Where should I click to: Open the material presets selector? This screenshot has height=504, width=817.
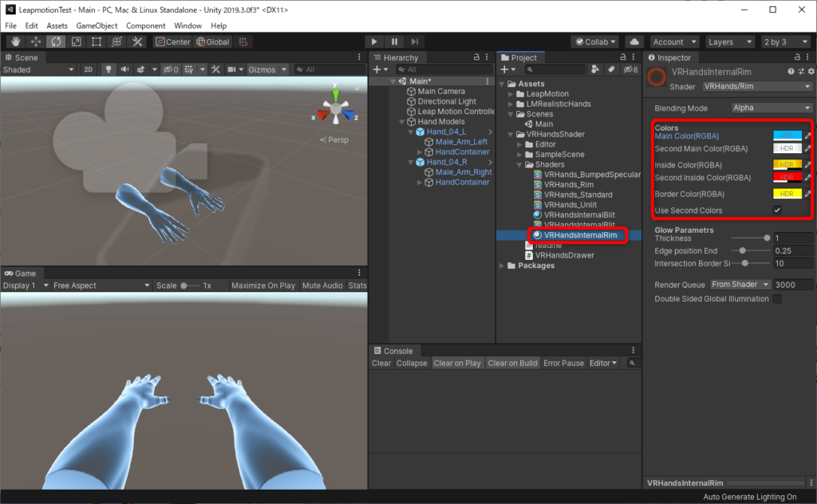click(801, 71)
